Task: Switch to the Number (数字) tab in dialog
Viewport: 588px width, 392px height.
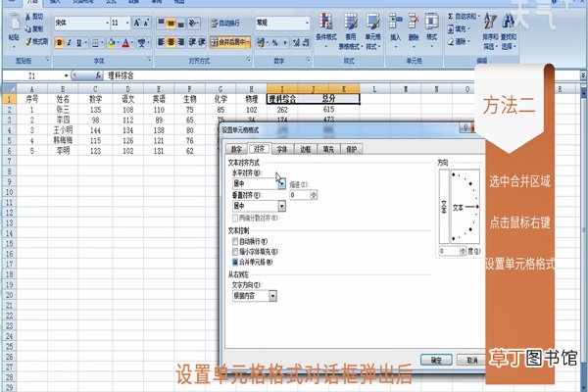Action: point(236,149)
